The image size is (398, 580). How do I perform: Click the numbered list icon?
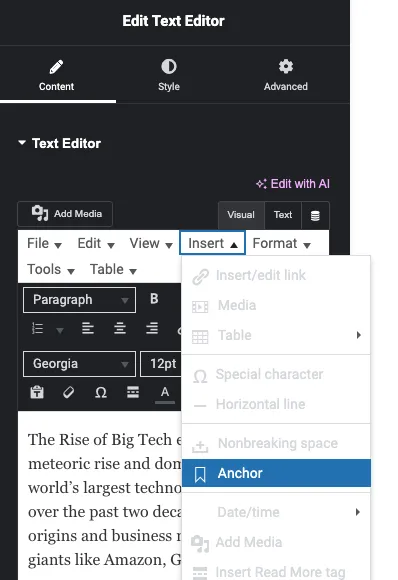pyautogui.click(x=37, y=328)
